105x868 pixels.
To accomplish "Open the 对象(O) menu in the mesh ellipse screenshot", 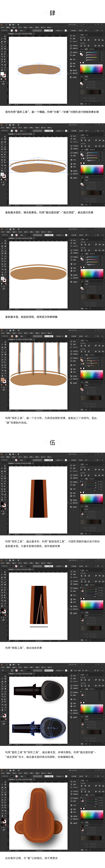I will pyautogui.click(x=14, y=28).
